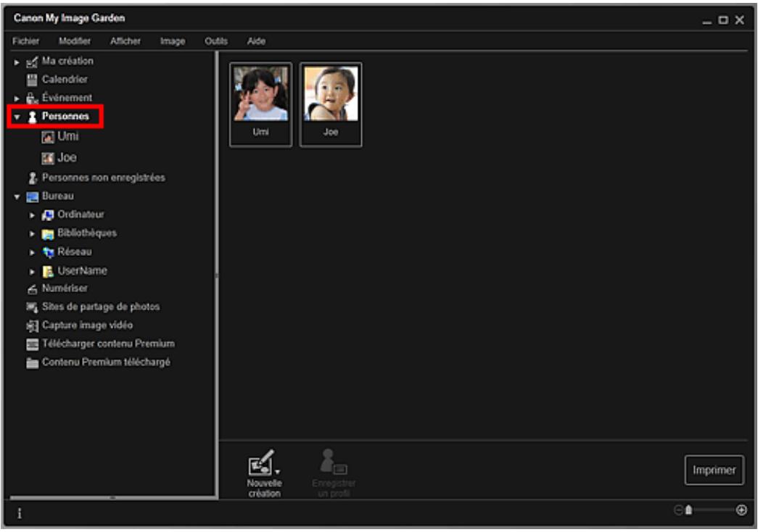Expand the UserName tree node
The height and width of the screenshot is (532, 758).
point(32,272)
